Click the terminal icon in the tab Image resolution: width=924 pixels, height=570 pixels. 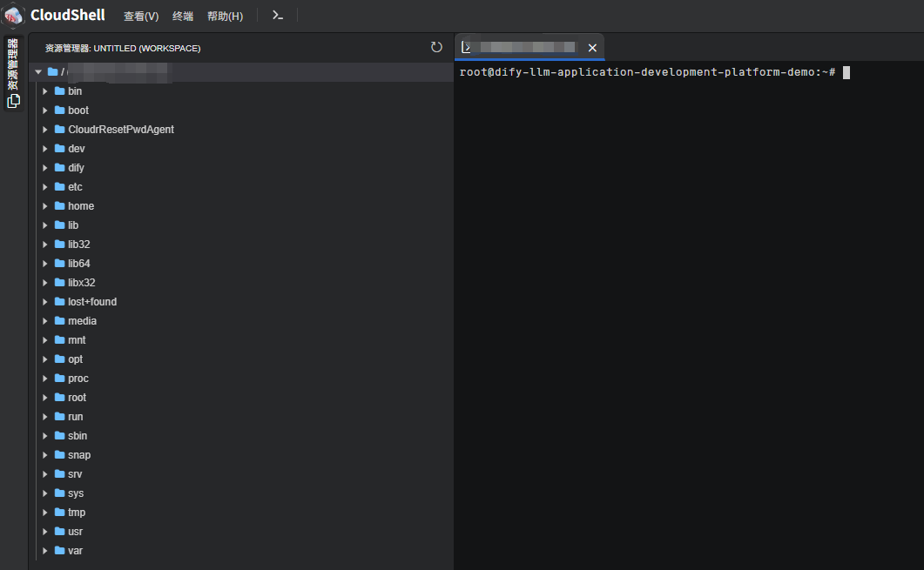(x=466, y=47)
